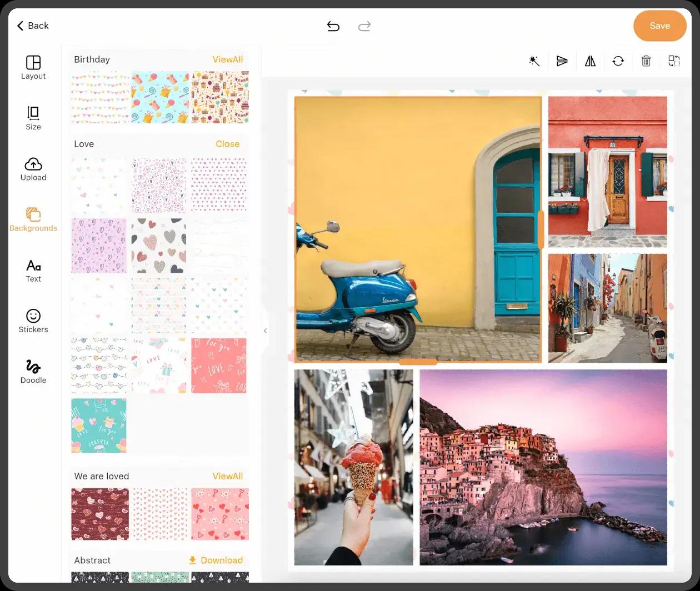
Task: Open the Layout panel
Action: (x=33, y=67)
